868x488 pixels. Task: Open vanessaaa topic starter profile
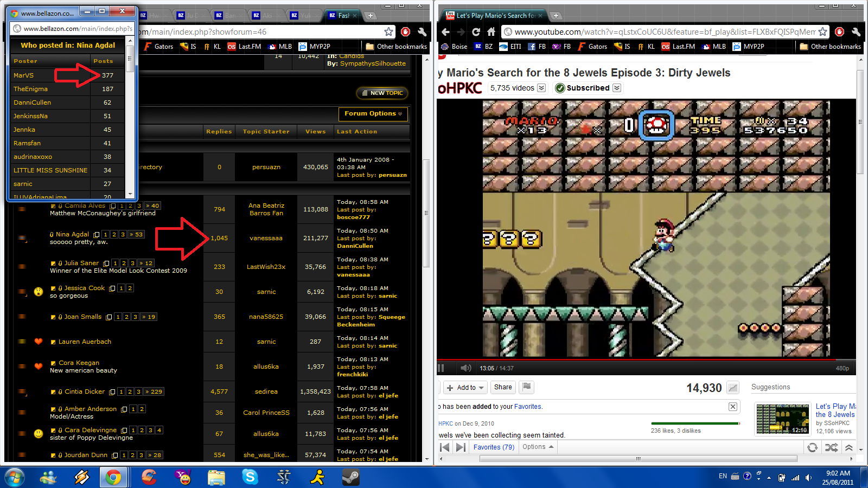(266, 238)
